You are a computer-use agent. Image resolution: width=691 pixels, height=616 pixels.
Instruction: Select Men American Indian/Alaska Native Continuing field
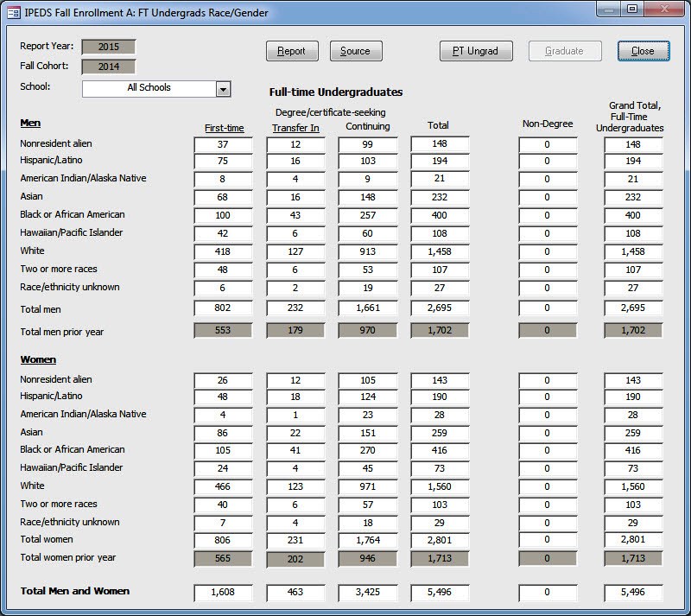point(368,179)
